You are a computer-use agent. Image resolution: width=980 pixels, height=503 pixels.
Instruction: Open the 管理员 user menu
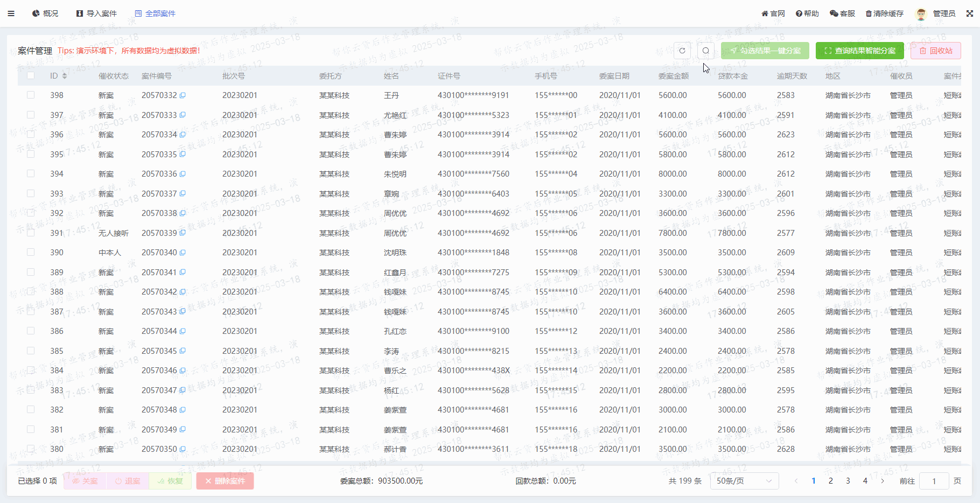[x=944, y=13]
